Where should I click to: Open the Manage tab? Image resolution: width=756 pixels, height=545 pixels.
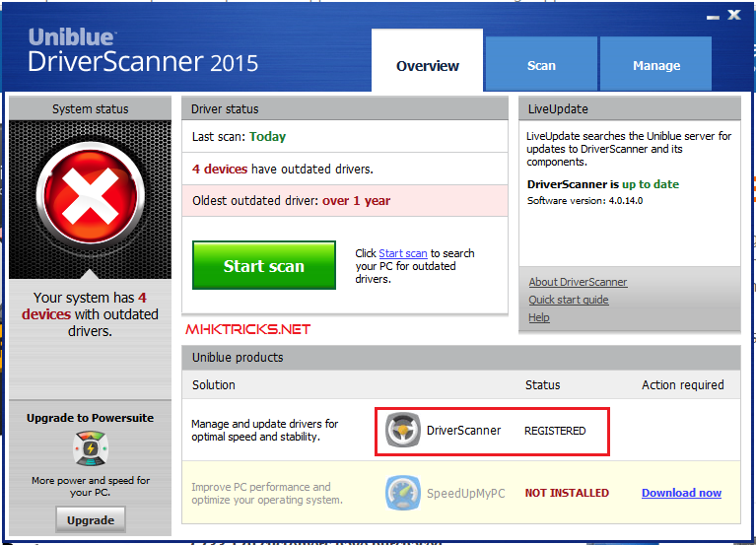656,64
